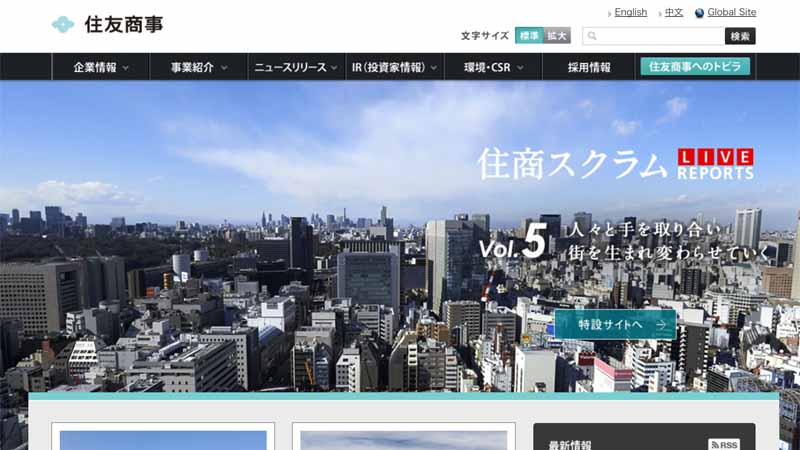This screenshot has height=450, width=800.
Task: Expand the ニュースリリース menu chevron
Action: tap(334, 68)
